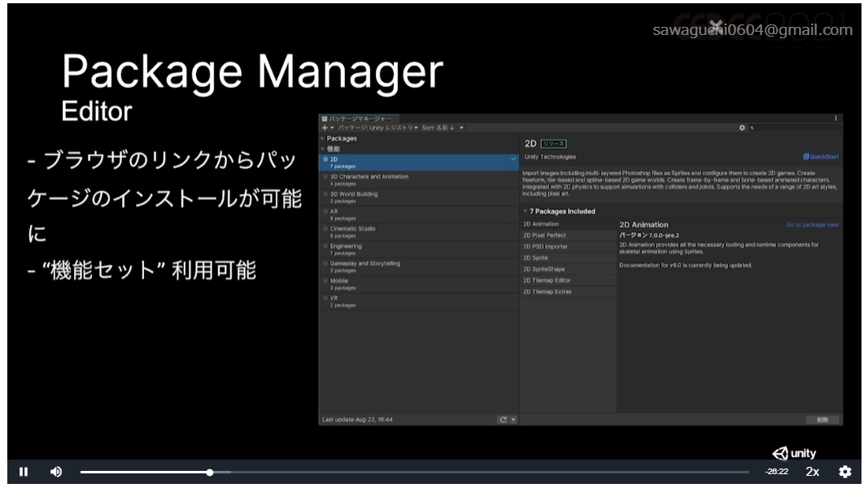Select the パッケージマネージャー tab
This screenshot has height=488, width=868.
tap(358, 119)
